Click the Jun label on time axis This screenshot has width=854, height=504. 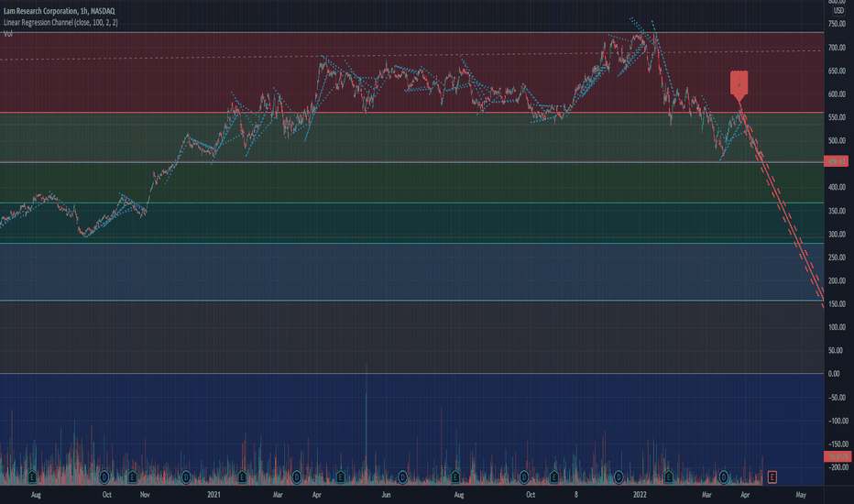386,495
